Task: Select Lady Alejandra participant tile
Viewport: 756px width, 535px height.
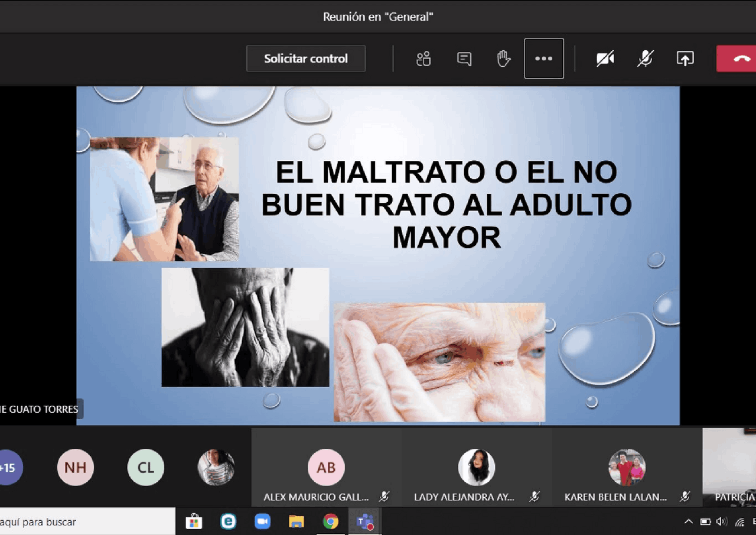Action: [x=477, y=468]
